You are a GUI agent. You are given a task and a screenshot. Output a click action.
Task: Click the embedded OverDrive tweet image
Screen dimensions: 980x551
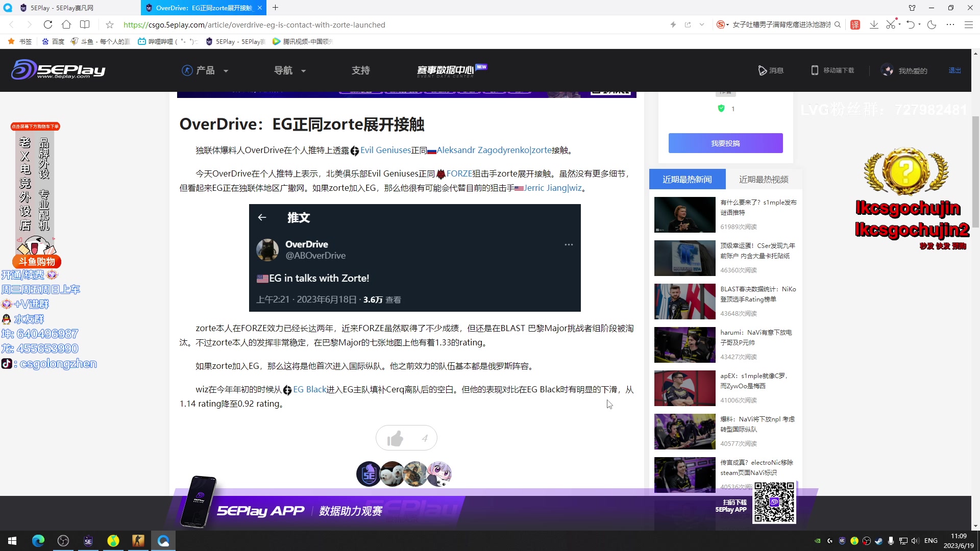point(414,258)
